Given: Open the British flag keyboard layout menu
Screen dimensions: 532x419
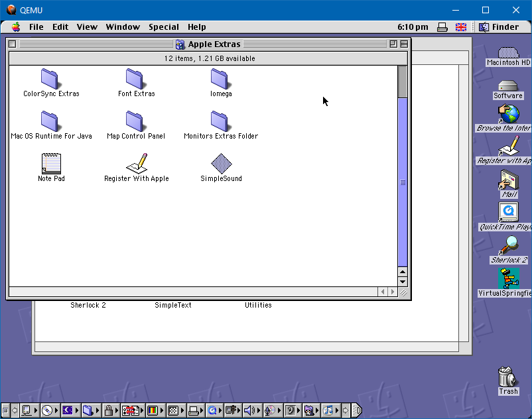Looking at the screenshot, I should (x=460, y=27).
